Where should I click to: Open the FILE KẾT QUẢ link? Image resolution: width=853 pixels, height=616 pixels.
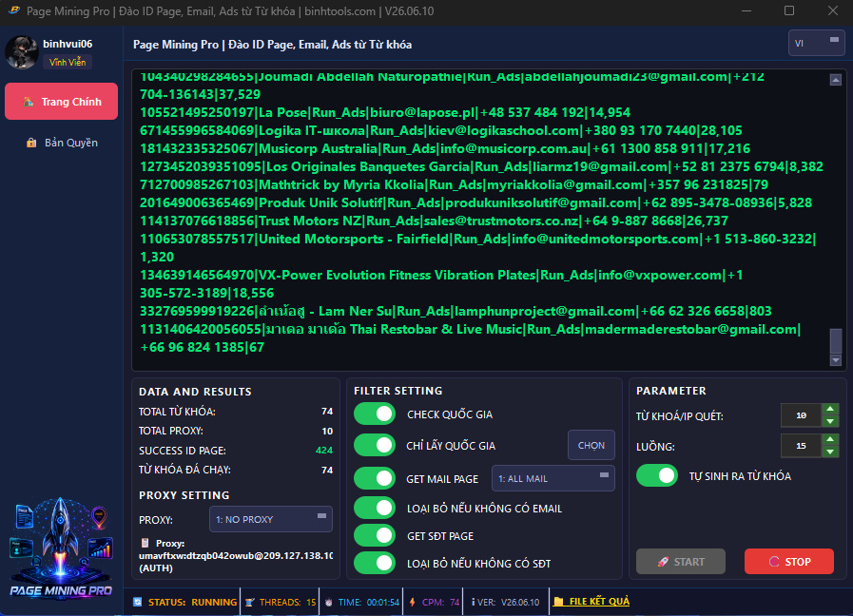coord(599,602)
